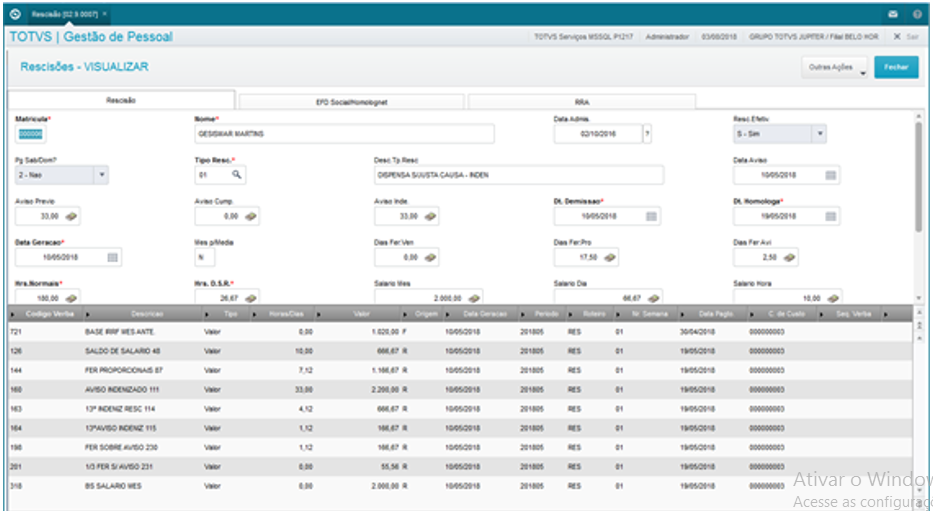Click calculator icon in Dias Fer.Pro field
The height and width of the screenshot is (511, 933).
click(610, 258)
